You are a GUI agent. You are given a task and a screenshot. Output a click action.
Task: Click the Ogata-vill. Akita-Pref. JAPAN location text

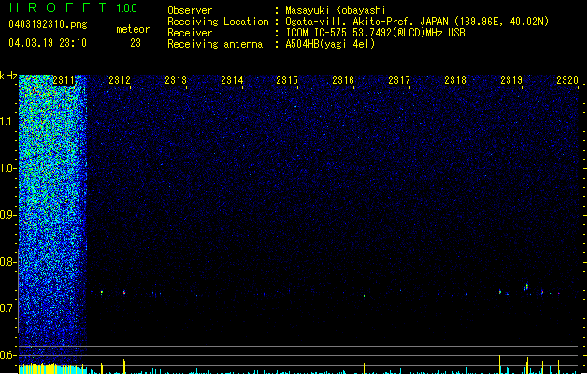(x=417, y=22)
